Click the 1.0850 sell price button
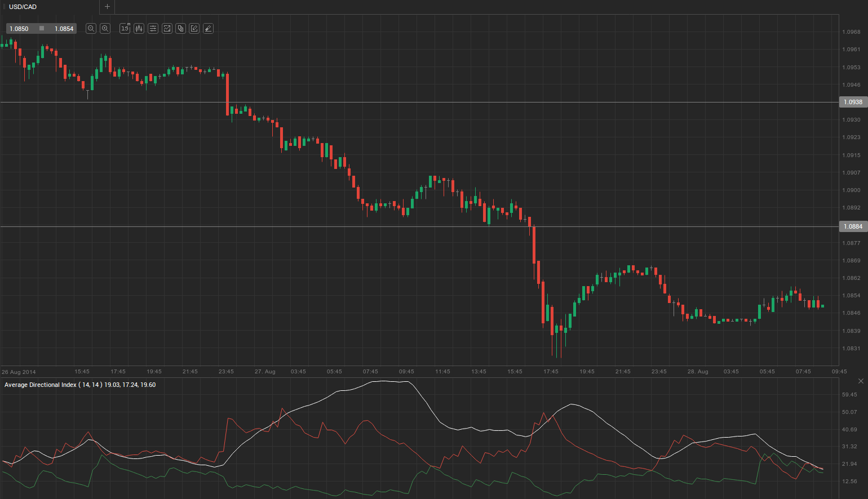This screenshot has width=868, height=499. tap(19, 29)
